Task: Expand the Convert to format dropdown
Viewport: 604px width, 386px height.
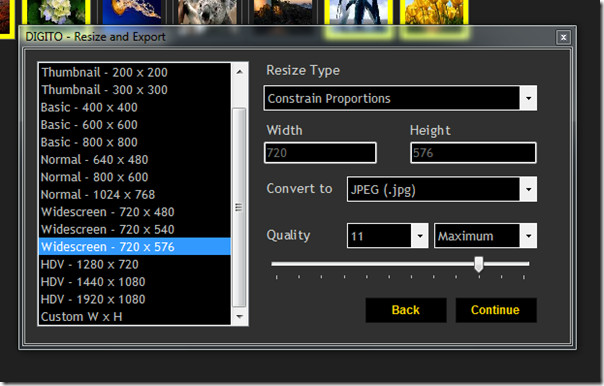Action: point(528,189)
